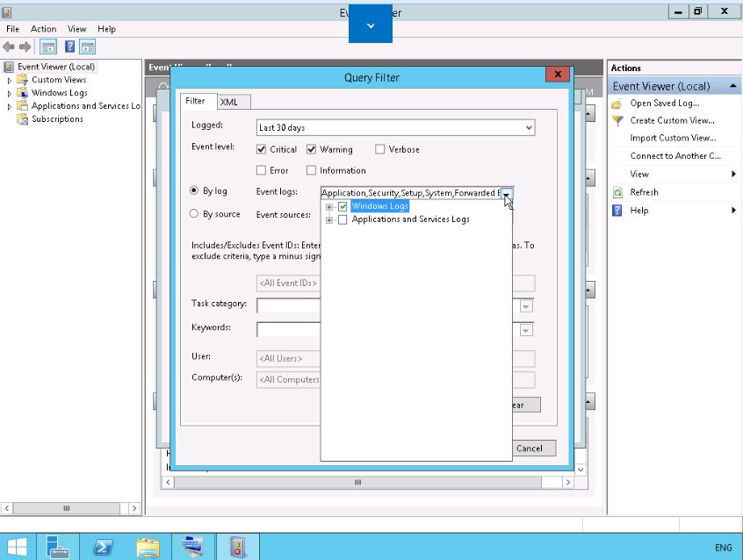Switch to the XML tab

(x=234, y=102)
